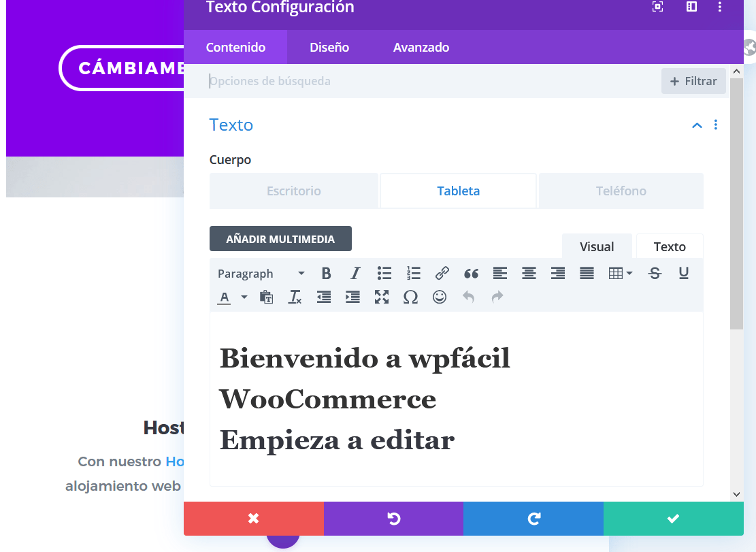Click the scrollbar down arrow

[x=736, y=494]
